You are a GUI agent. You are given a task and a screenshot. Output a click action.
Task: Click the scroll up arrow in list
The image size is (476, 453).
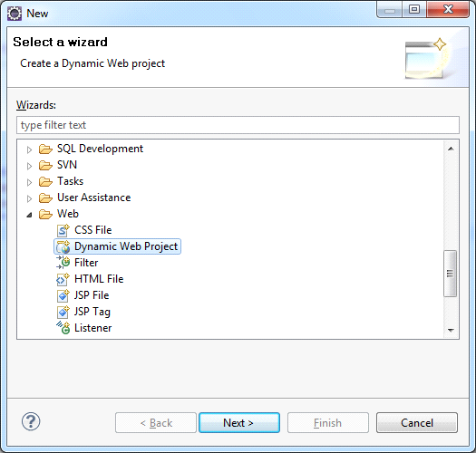(x=451, y=149)
